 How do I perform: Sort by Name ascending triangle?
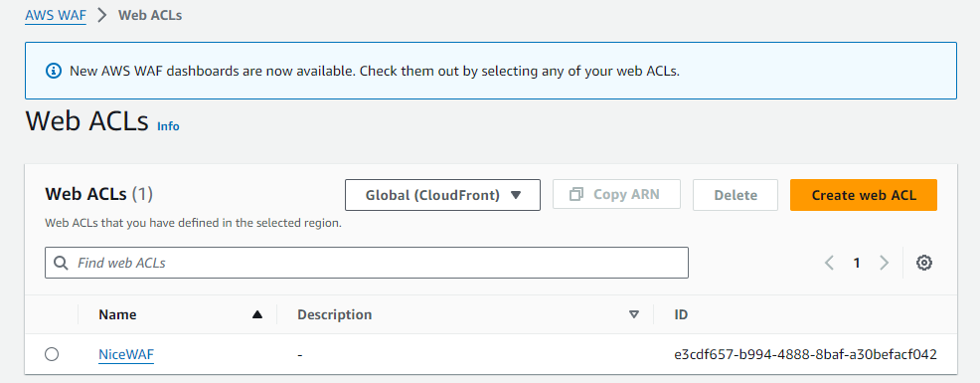click(256, 314)
